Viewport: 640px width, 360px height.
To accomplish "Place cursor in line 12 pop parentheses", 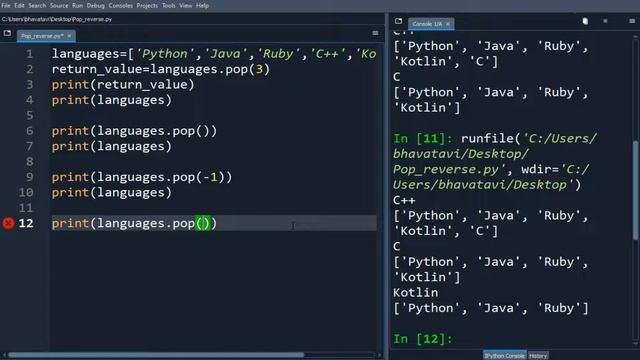I will [x=203, y=223].
